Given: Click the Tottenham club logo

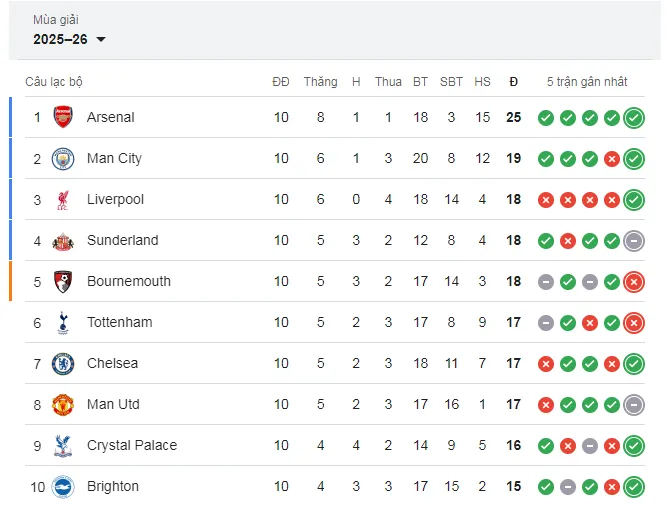Looking at the screenshot, I should (x=64, y=322).
